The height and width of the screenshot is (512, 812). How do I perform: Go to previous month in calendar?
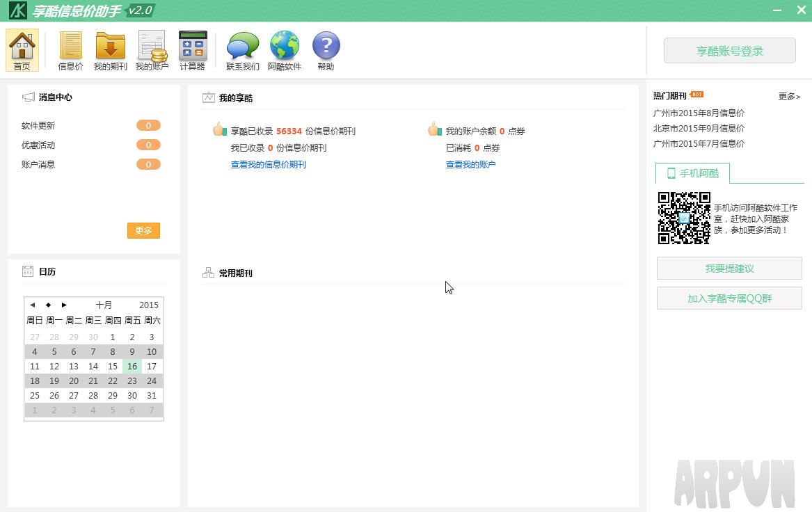(31, 305)
